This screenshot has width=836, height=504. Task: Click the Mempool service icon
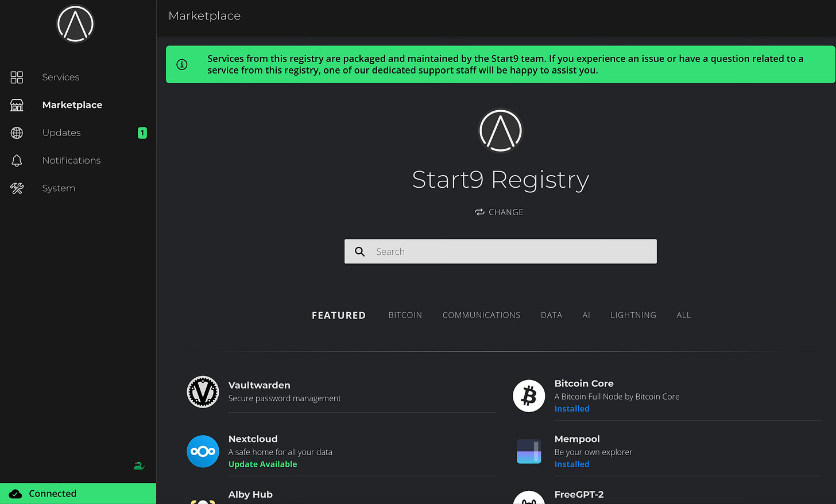[x=529, y=451]
